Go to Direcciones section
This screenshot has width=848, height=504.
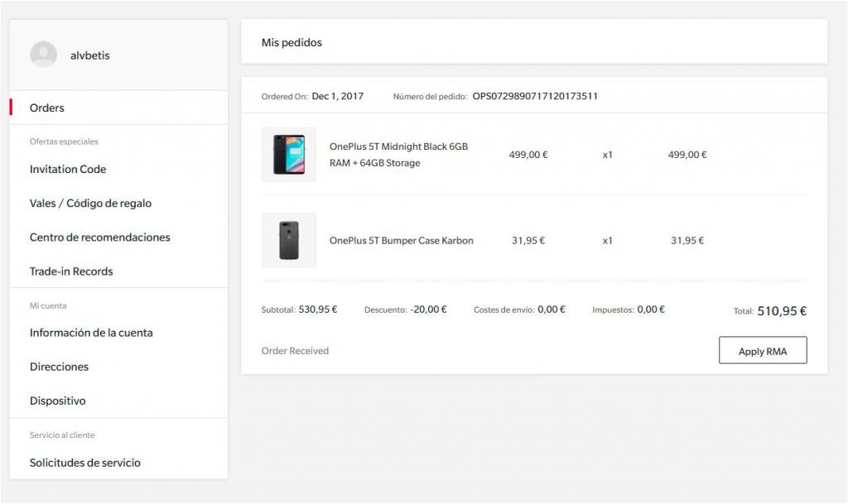59,367
